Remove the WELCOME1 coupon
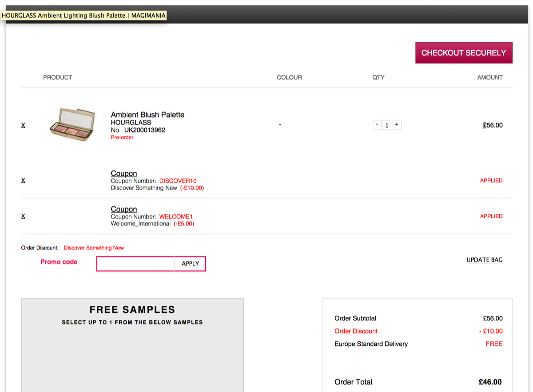 pyautogui.click(x=23, y=216)
